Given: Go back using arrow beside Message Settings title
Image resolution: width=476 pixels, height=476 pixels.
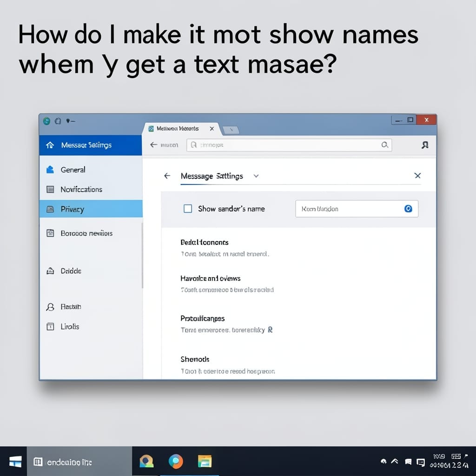Looking at the screenshot, I should 167,176.
